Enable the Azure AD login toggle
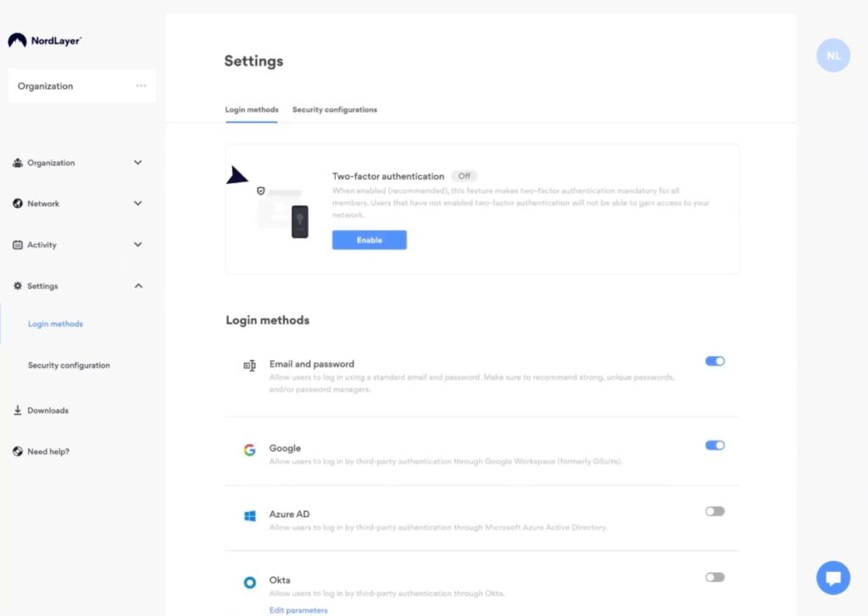868x616 pixels. click(x=715, y=511)
